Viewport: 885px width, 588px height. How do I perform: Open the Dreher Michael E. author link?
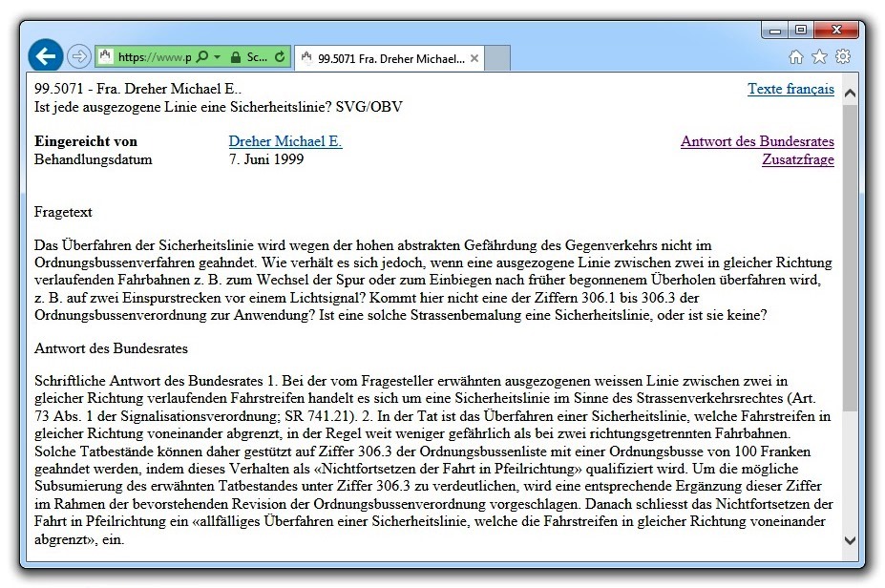click(x=285, y=141)
